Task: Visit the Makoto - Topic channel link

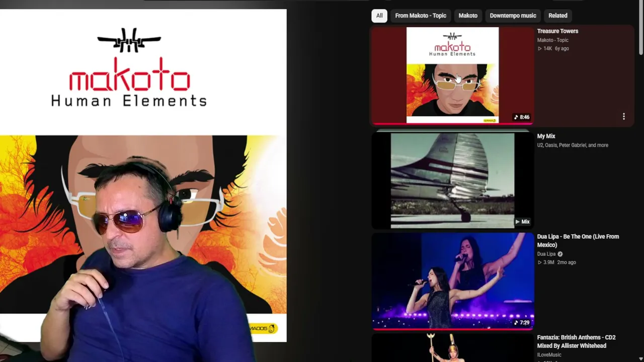Action: coord(552,40)
